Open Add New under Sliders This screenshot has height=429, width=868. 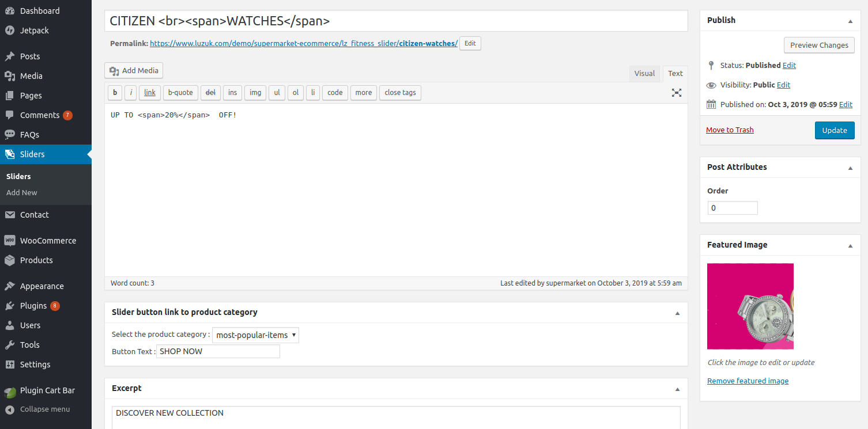(22, 192)
